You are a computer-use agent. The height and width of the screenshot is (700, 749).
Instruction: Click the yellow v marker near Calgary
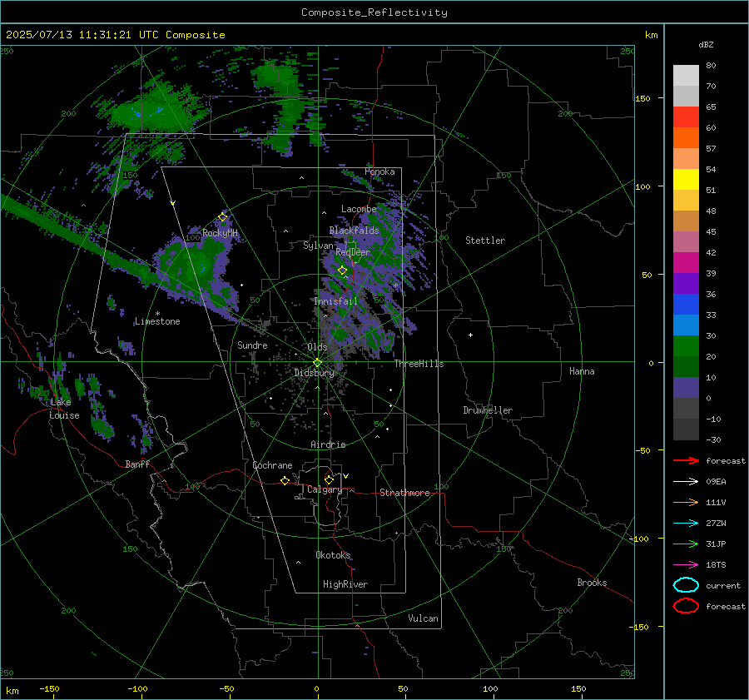346,476
